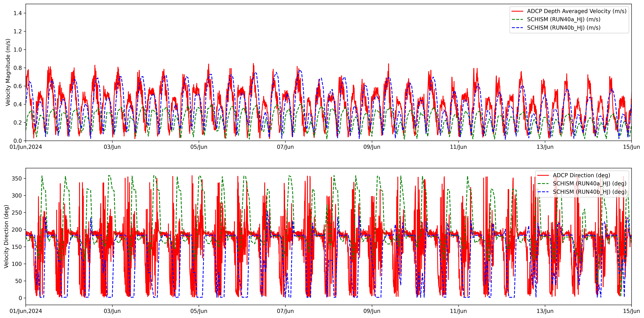This screenshot has height=318, width=644.
Task: Click the red ADCP Depth Averaged Velocity legend line
Action: 517,11
